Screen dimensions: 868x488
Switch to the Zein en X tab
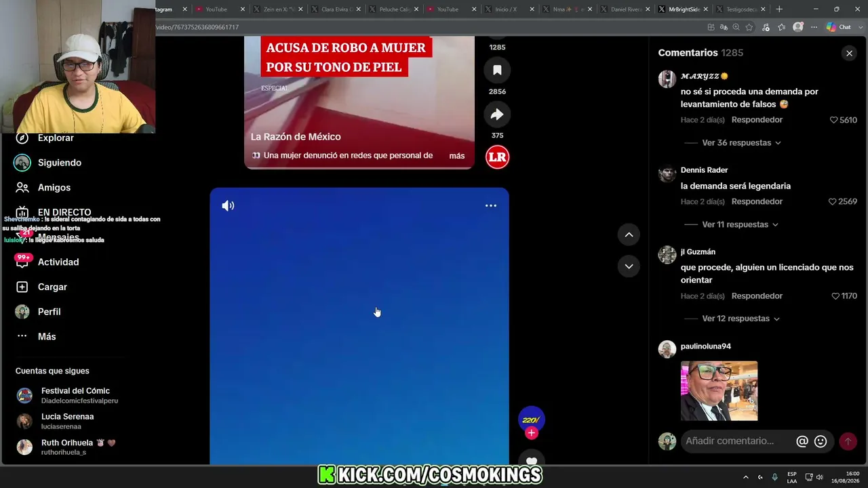pos(277,9)
